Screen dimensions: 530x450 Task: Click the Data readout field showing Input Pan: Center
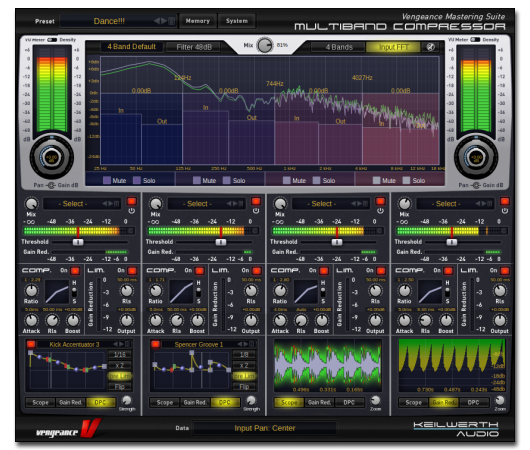tap(265, 428)
